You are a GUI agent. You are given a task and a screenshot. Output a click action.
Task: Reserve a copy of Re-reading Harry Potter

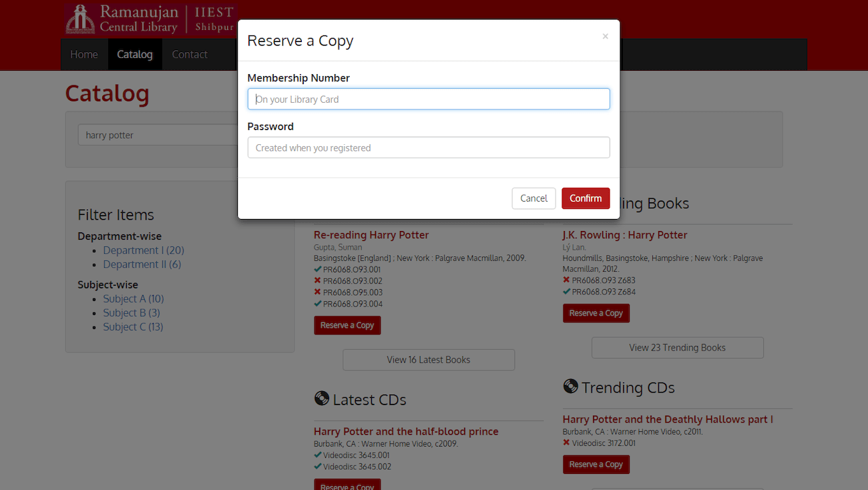pos(347,325)
